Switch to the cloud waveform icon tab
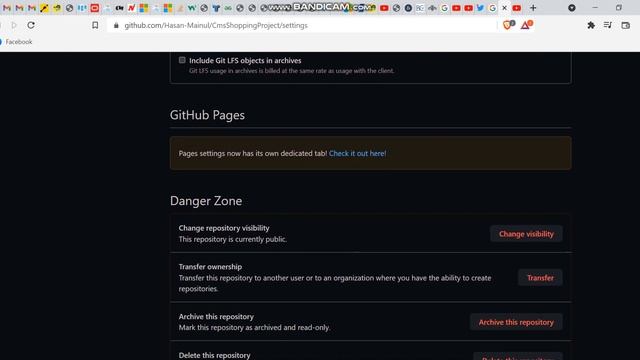 click(432, 8)
